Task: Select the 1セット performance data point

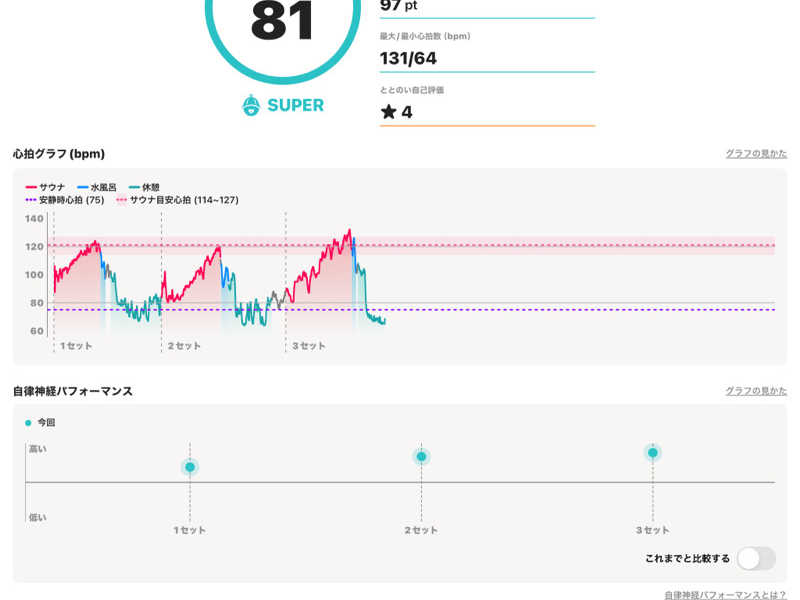Action: tap(190, 467)
